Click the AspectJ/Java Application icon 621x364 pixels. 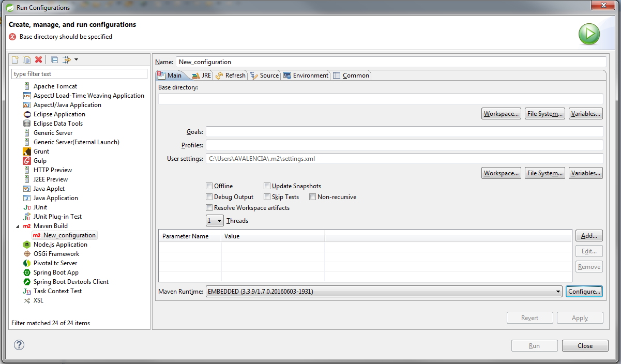(x=27, y=105)
